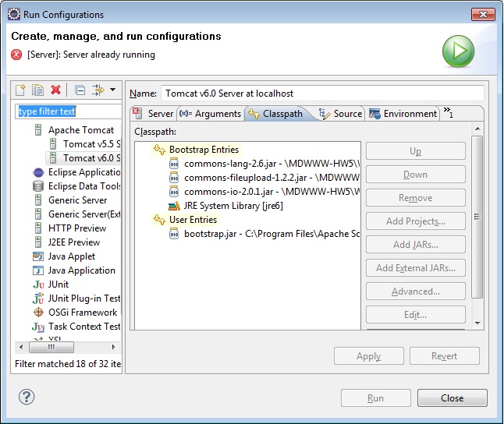The width and height of the screenshot is (504, 424).
Task: Select Tomcat v6.0 server configuration
Action: tap(91, 158)
